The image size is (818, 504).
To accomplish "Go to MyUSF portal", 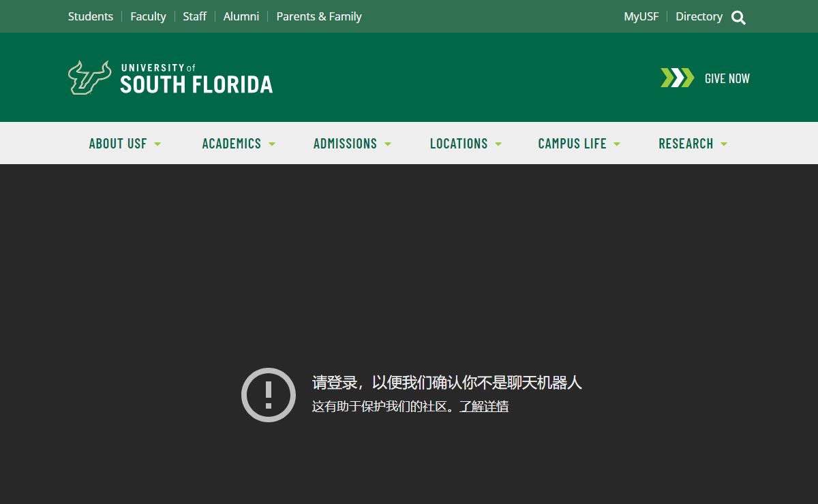I will tap(641, 16).
